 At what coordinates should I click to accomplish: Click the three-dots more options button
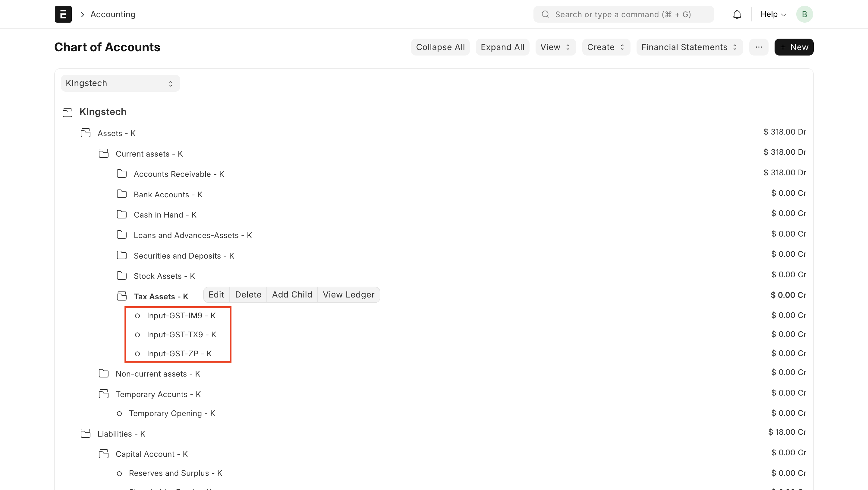pyautogui.click(x=759, y=47)
